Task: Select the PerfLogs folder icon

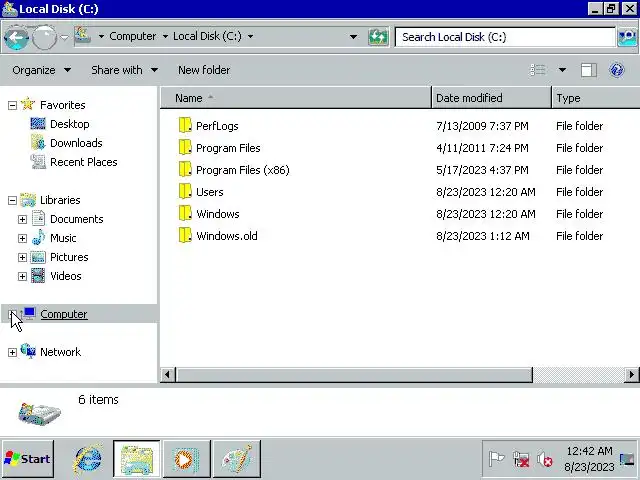Action: coord(185,125)
